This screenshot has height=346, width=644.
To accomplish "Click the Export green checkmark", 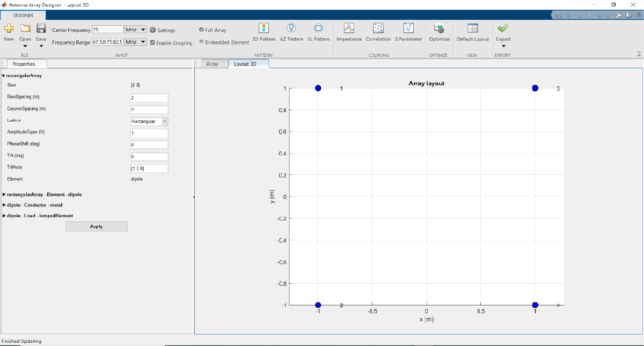I will [503, 28].
